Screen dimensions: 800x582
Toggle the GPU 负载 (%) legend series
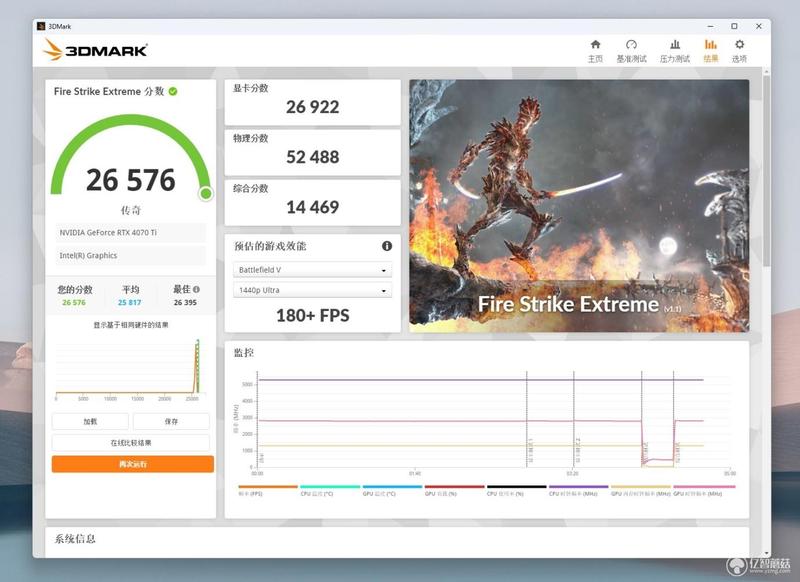click(x=454, y=491)
